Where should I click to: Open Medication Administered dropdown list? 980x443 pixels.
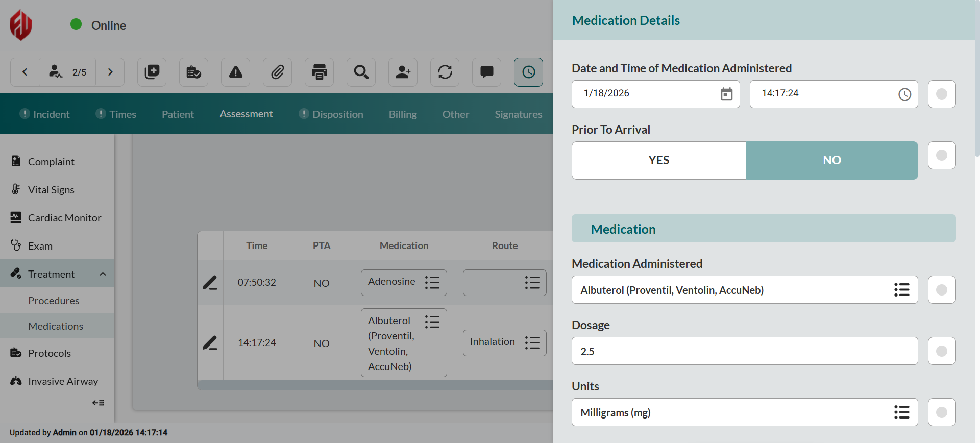coord(745,290)
